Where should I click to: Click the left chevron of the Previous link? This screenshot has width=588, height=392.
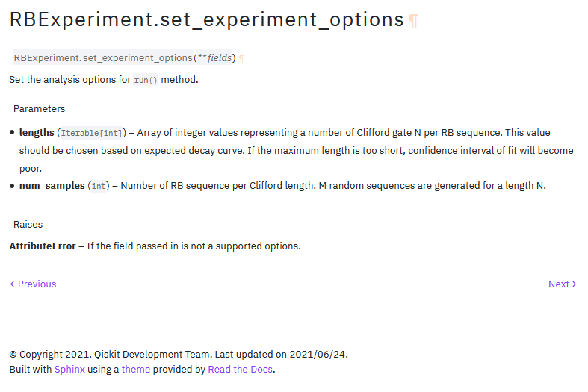pos(13,284)
